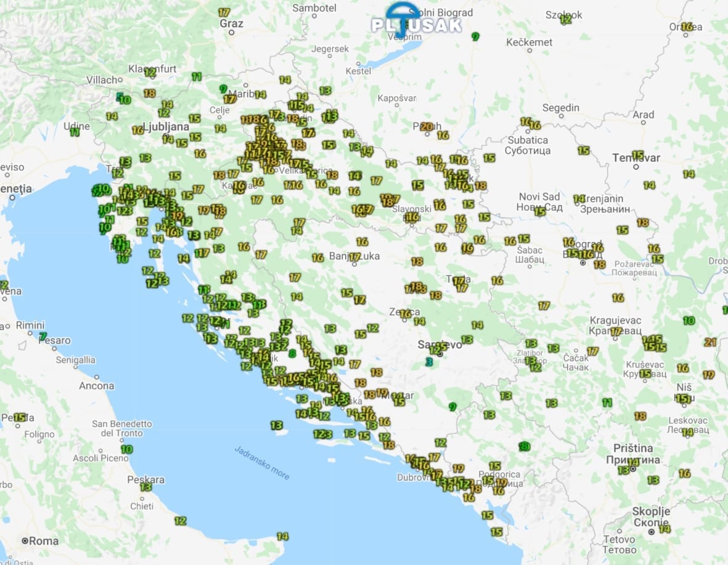Click the 12 marker at Klagenfurt
This screenshot has width=728, height=565.
(x=150, y=72)
